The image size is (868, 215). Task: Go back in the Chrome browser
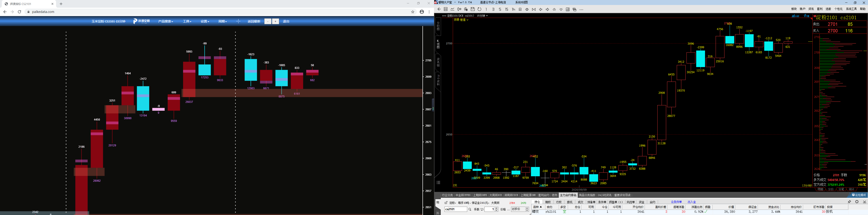click(5, 12)
